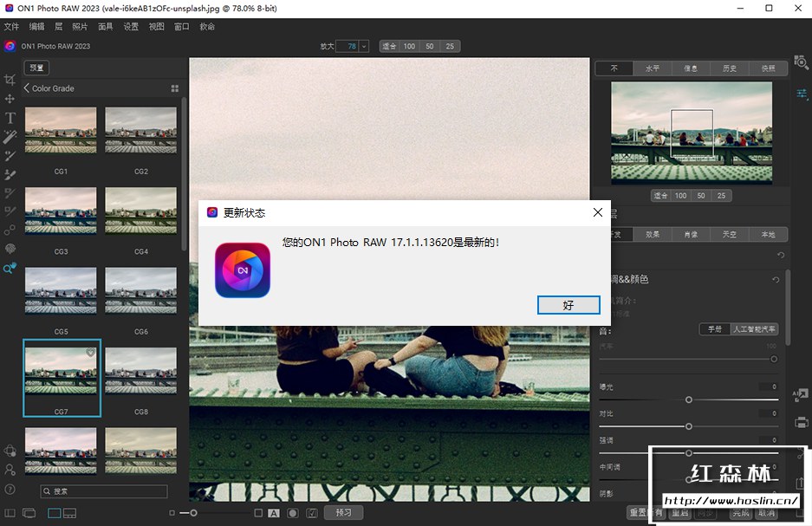Open the File menu

click(11, 26)
